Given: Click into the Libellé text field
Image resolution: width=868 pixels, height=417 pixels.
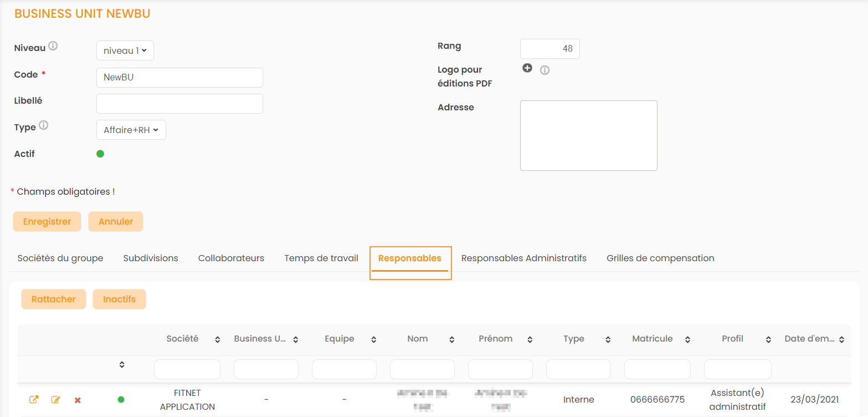Looking at the screenshot, I should coord(179,104).
